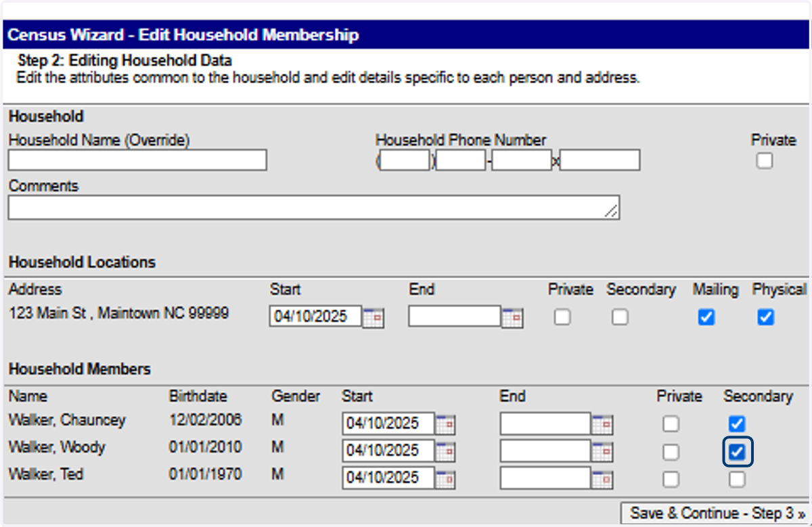This screenshot has height=527, width=812.
Task: Click the Step 2: Editing Household Data heading
Action: [x=125, y=61]
